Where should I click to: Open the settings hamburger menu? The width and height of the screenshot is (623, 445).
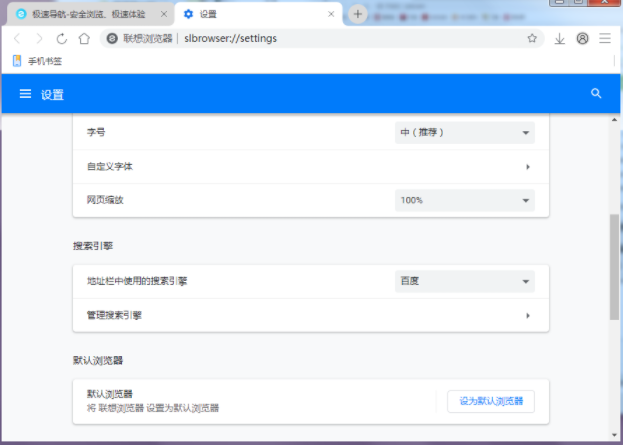pos(25,94)
